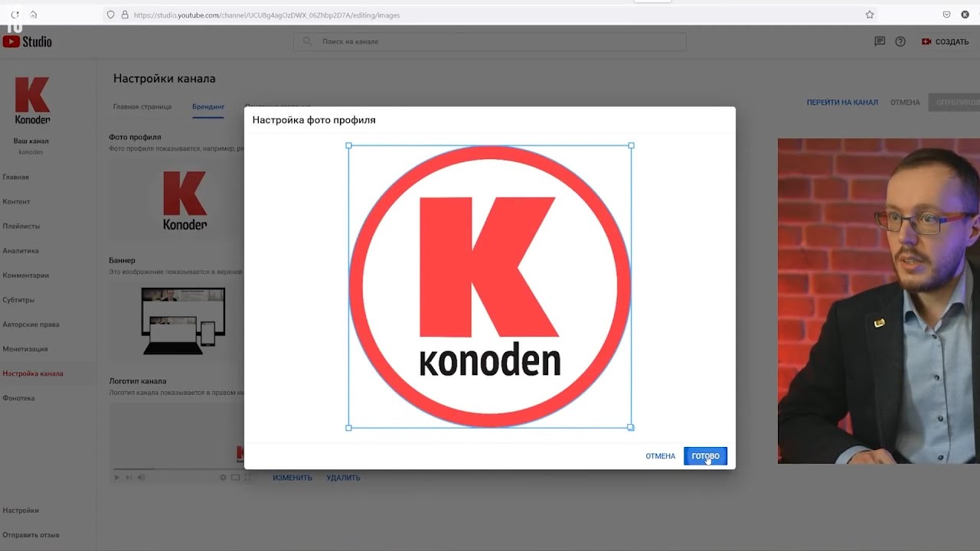Open preview player settings gear

pyautogui.click(x=223, y=478)
